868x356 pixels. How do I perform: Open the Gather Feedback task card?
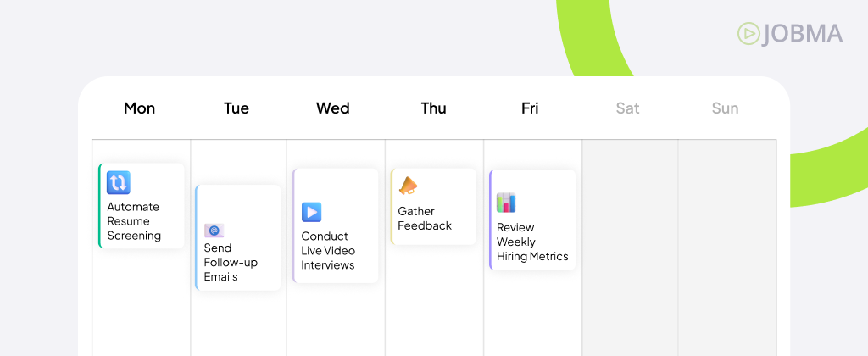click(434, 207)
